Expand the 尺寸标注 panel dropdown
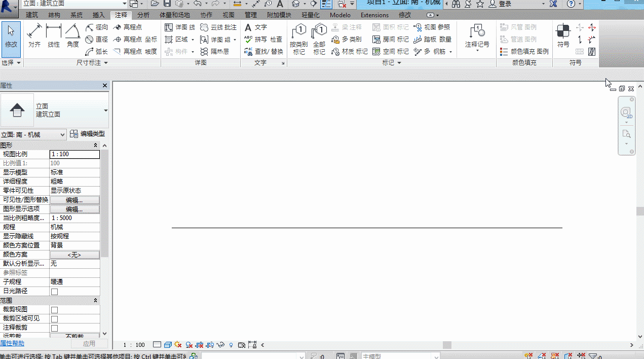The width and height of the screenshot is (644, 359). (92, 63)
